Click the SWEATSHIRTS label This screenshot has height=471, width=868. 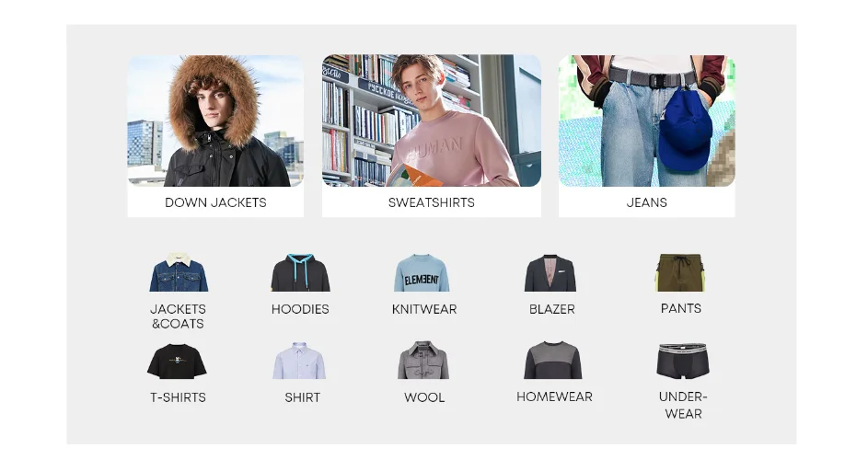coord(431,202)
